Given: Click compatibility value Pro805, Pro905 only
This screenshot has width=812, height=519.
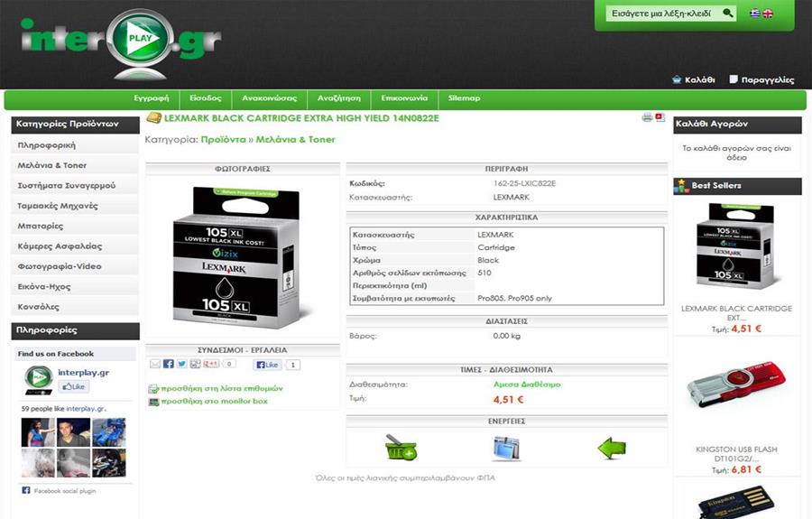Looking at the screenshot, I should pos(515,299).
